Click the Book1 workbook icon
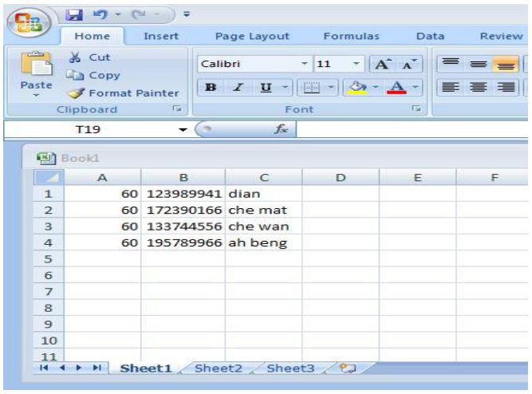 tap(45, 158)
